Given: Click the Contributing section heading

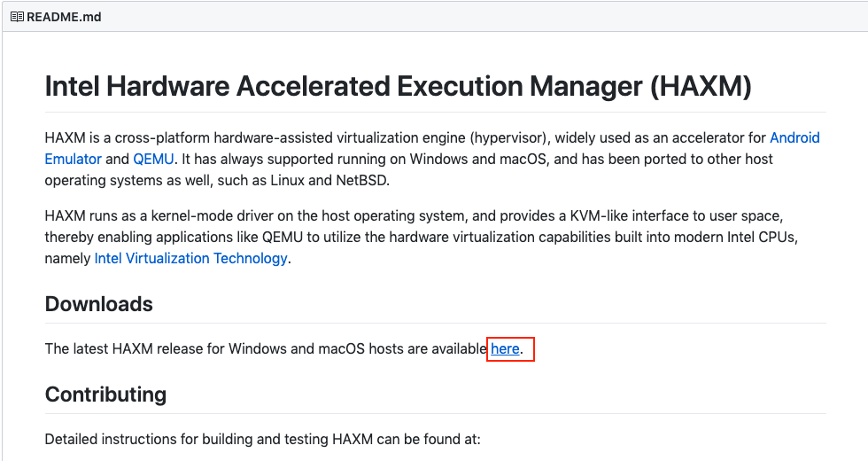Looking at the screenshot, I should click(x=105, y=395).
